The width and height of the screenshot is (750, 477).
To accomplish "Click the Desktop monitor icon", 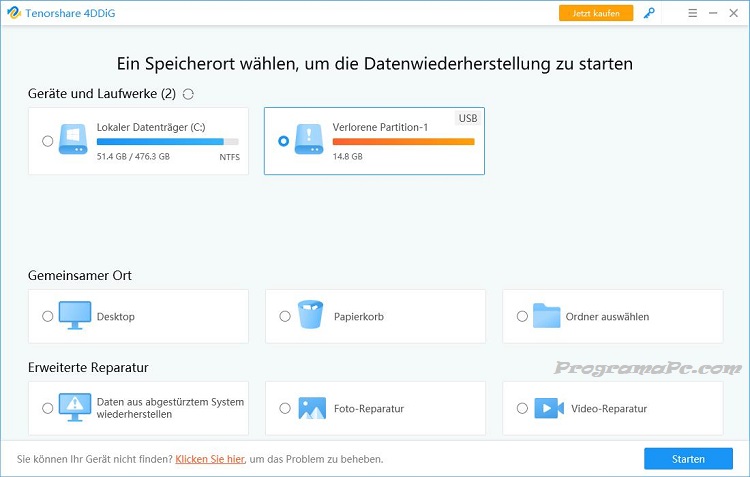I will [x=74, y=316].
